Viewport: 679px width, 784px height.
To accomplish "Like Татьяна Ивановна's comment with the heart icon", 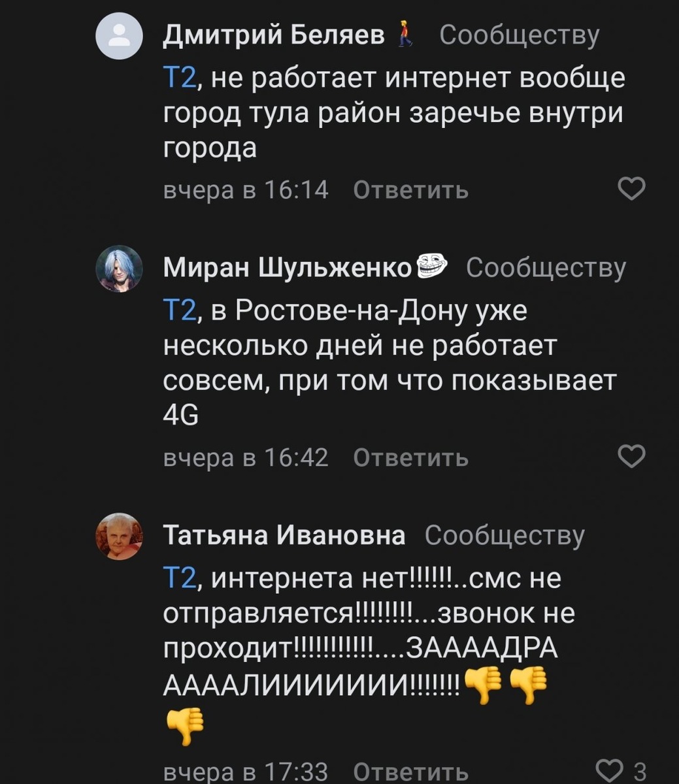I will click(609, 770).
